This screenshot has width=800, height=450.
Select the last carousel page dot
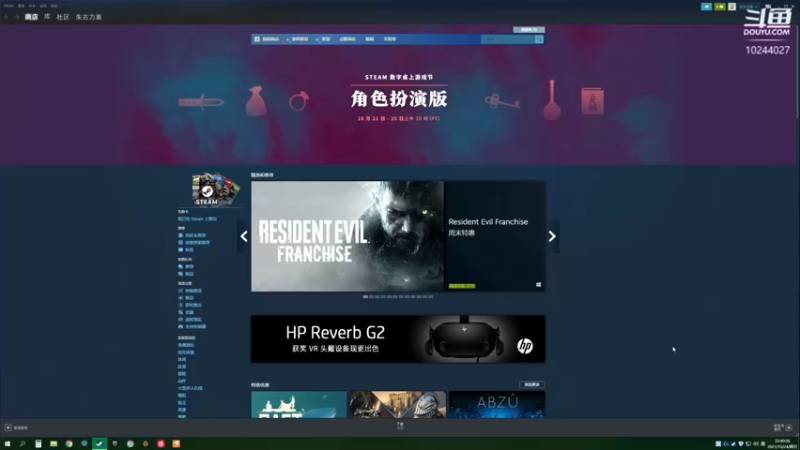(x=431, y=296)
